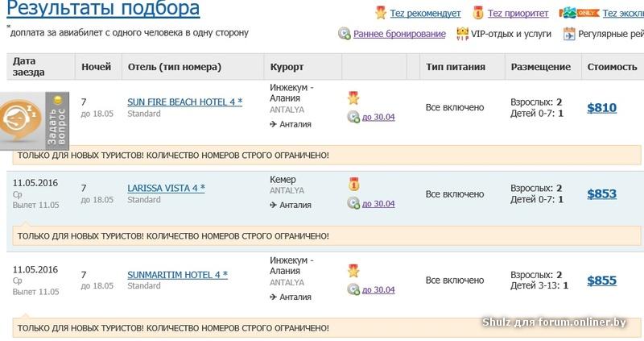Screen dimensions: 644x341
Task: Select the $855 price link
Action: [x=601, y=281]
